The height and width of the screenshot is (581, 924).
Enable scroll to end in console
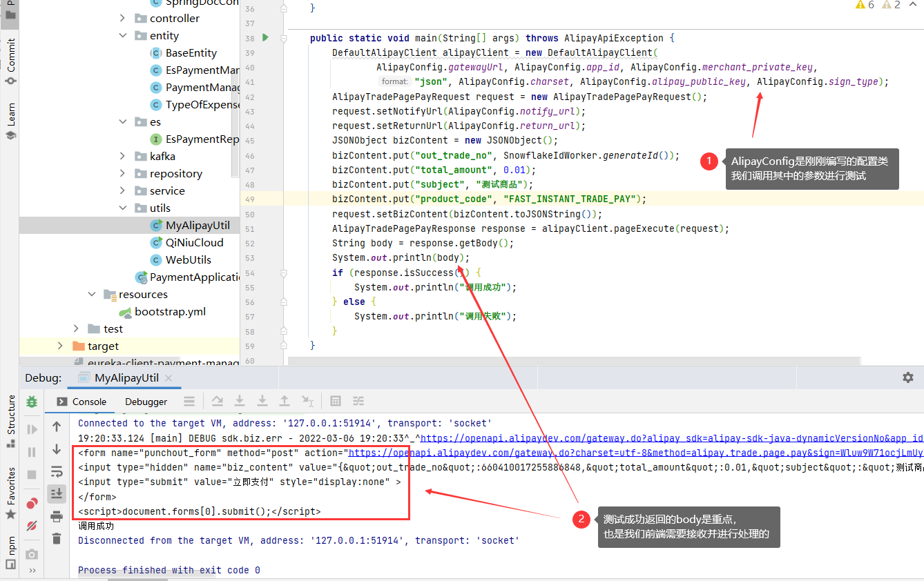coord(57,493)
